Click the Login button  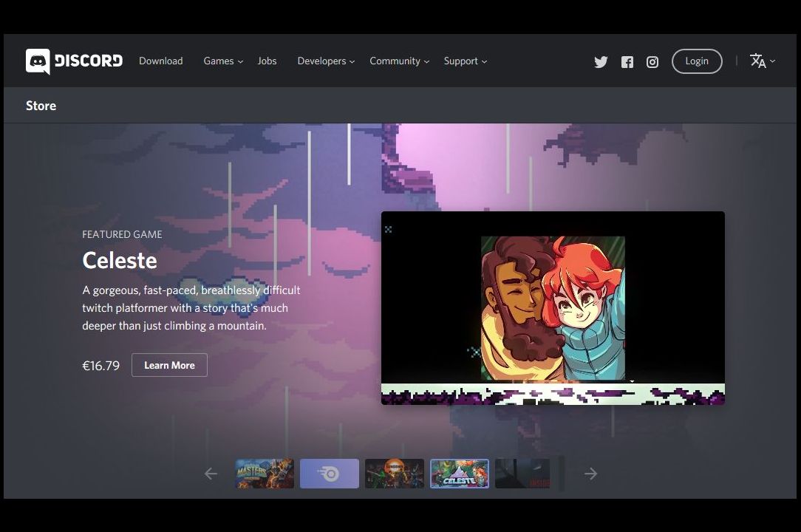696,61
